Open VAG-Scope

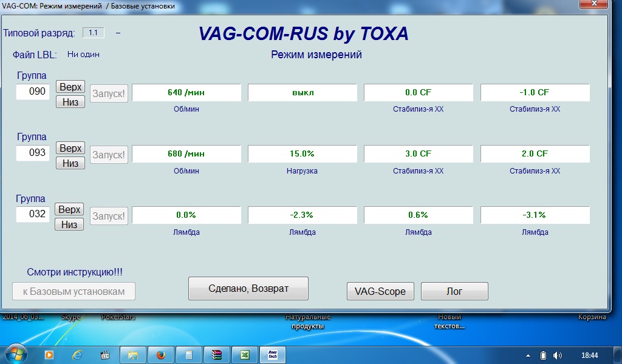(x=380, y=291)
